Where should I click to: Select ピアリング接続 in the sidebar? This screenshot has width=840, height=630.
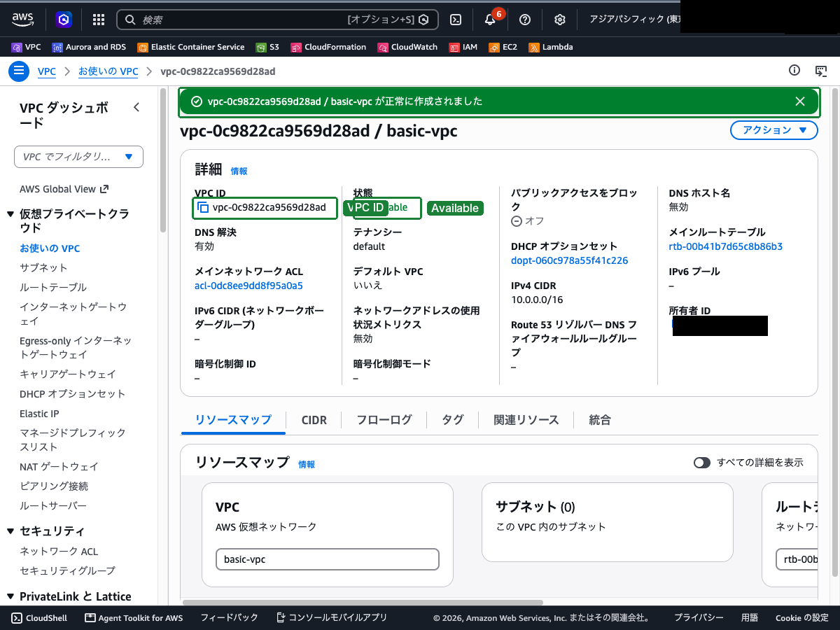coord(54,486)
